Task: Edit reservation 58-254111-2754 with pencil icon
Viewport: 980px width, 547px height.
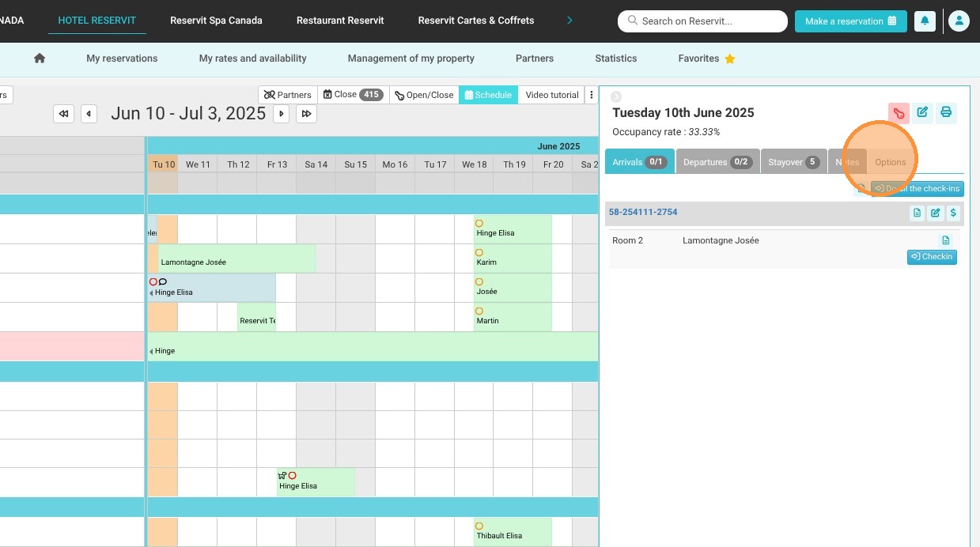Action: (x=935, y=213)
